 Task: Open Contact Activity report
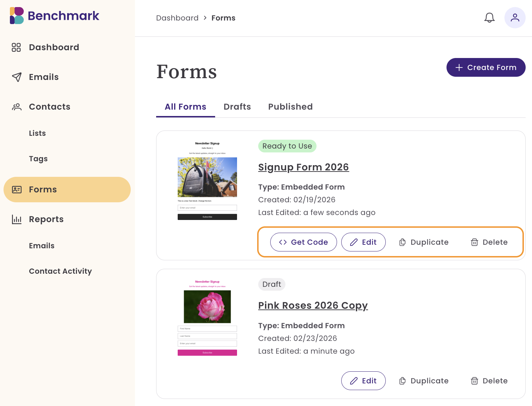60,271
